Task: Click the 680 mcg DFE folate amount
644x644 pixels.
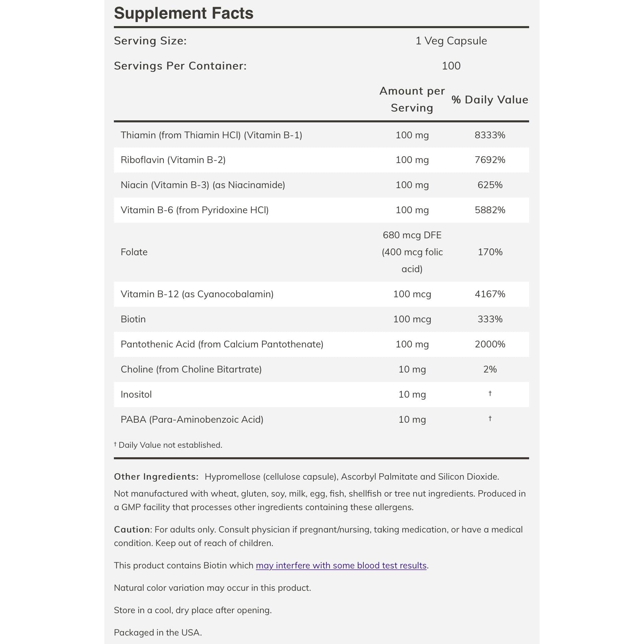Action: pos(412,235)
